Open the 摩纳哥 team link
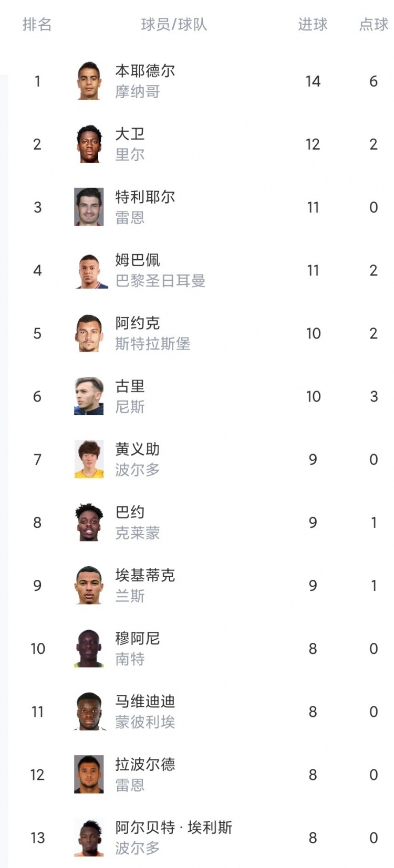The image size is (394, 868). point(138,92)
